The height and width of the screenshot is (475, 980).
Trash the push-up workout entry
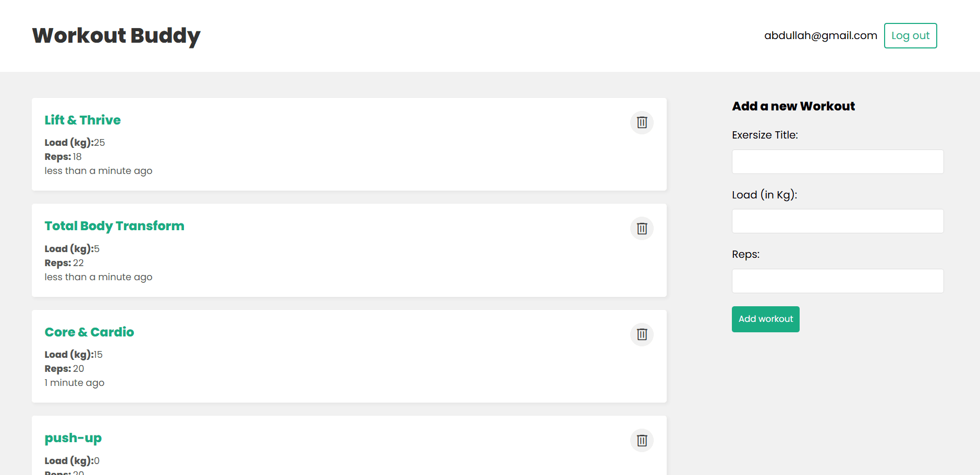[642, 441]
